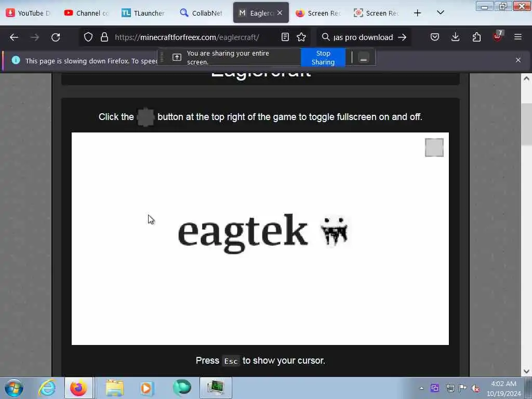Open the Extensions puzzle icon
This screenshot has height=399, width=532.
pyautogui.click(x=477, y=37)
